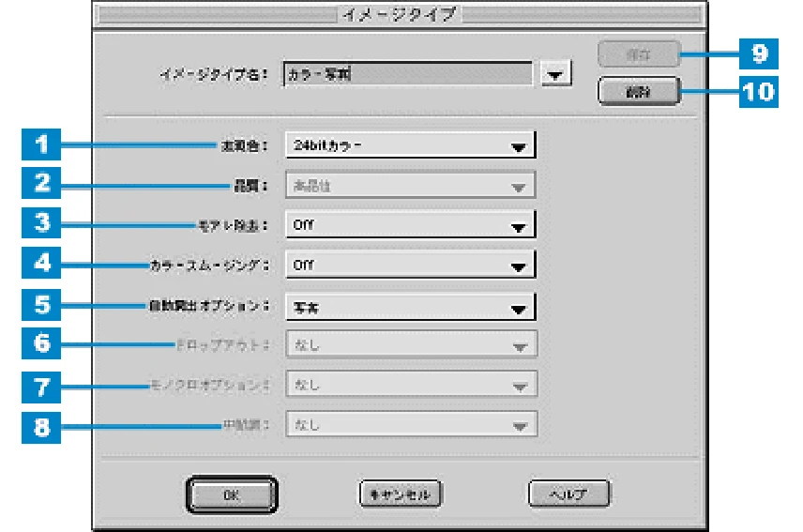Click the イメージタイプ名 text field
803x532 pixels.
408,74
